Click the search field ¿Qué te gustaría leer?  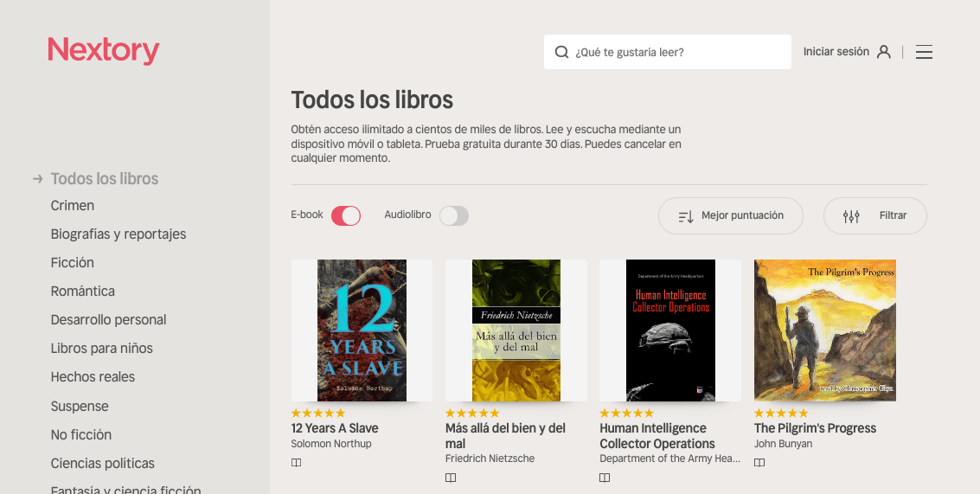click(668, 52)
